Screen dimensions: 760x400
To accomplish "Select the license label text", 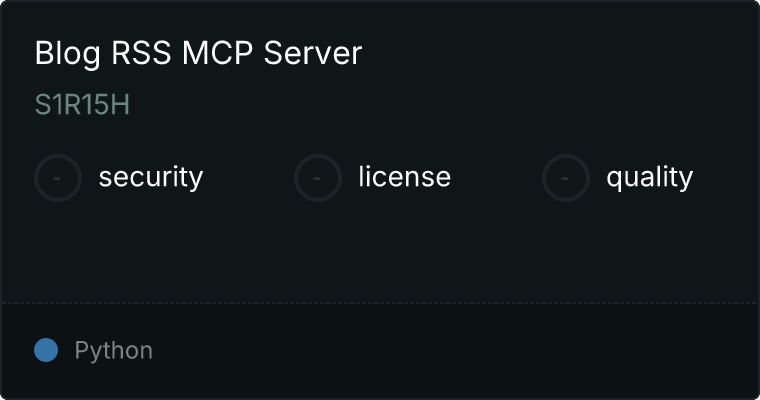I will coord(404,176).
